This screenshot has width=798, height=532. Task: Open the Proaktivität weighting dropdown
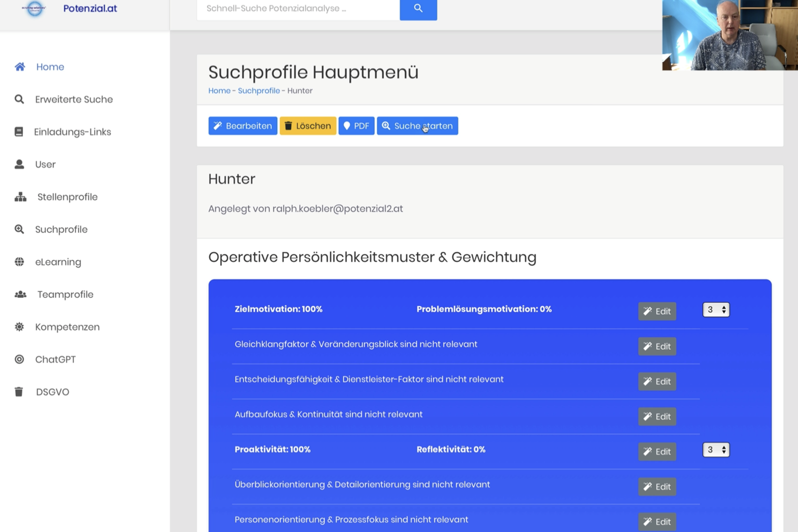tap(716, 450)
